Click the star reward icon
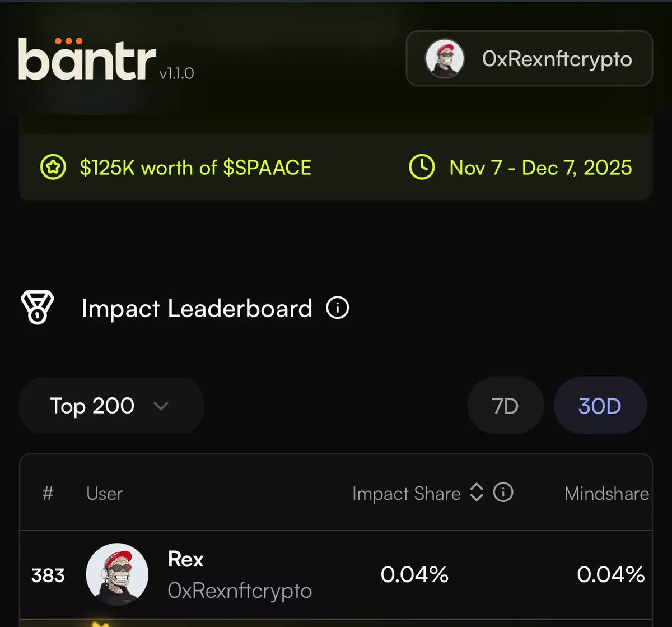The width and height of the screenshot is (672, 627). [53, 168]
